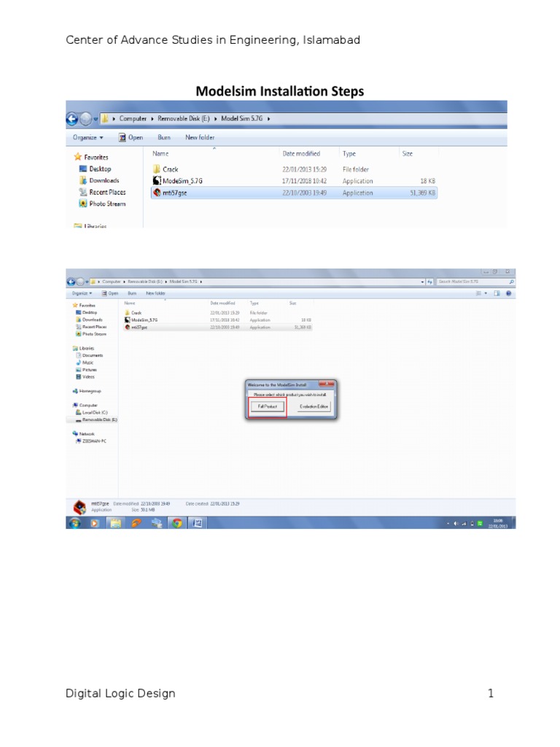
Task: Click the Search Model Sim 5.7G box
Action: tap(474, 282)
